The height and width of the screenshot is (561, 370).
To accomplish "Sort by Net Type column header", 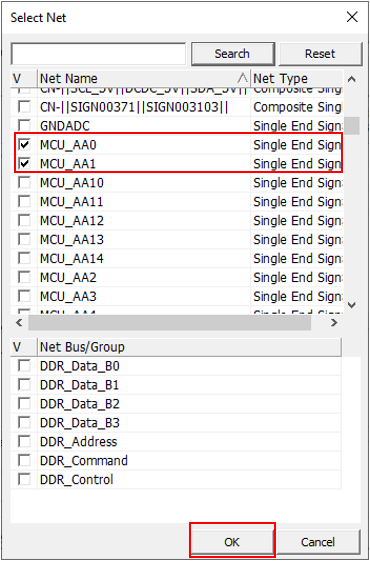I will pos(297,78).
